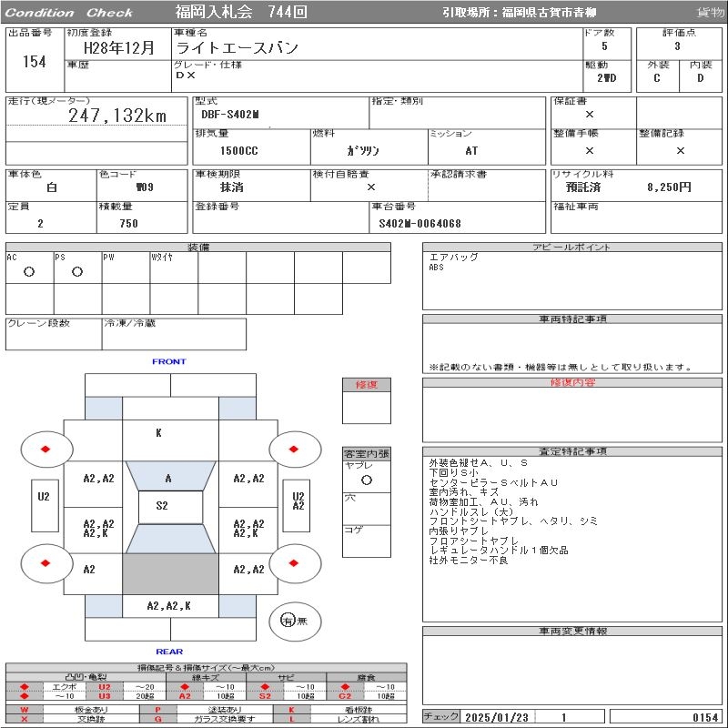Click the chassis number S402M-0064068
This screenshot has height=728, width=728.
pos(420,223)
